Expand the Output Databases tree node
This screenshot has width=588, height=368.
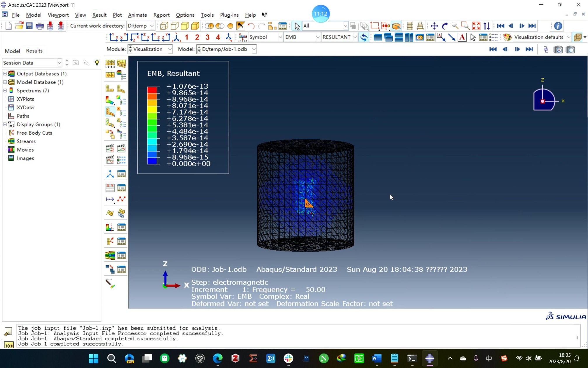click(x=5, y=74)
